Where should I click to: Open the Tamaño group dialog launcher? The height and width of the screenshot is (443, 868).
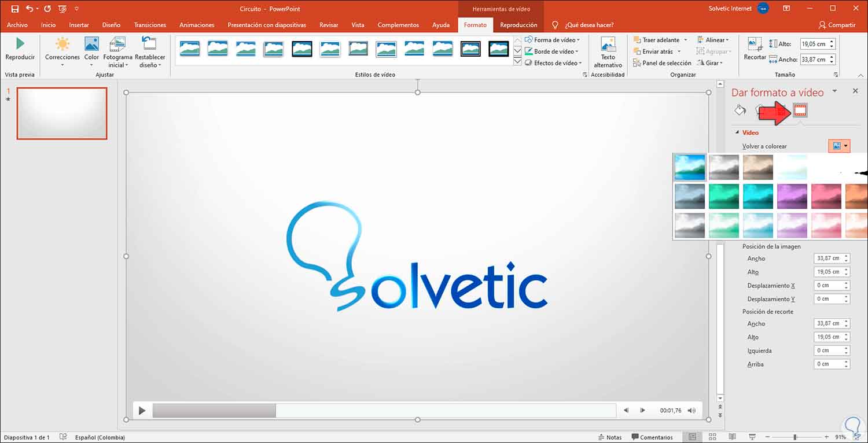point(836,75)
